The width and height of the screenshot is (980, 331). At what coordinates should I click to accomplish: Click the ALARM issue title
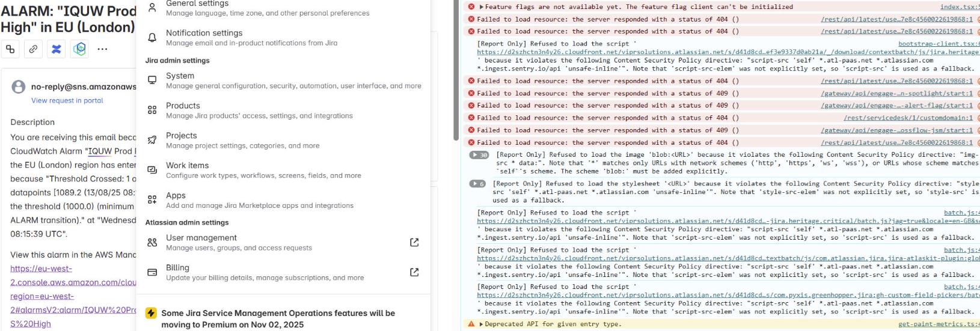(68, 19)
